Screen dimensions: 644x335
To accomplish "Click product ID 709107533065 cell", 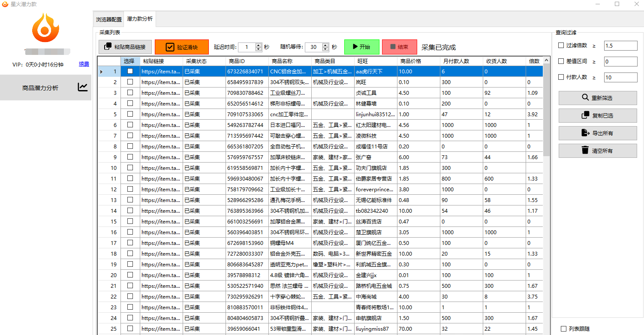I will click(247, 114).
